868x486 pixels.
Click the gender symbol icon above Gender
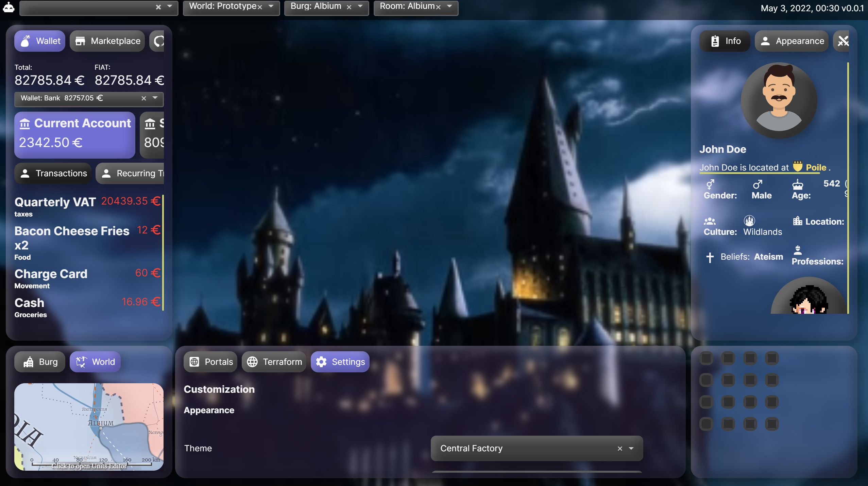point(710,185)
